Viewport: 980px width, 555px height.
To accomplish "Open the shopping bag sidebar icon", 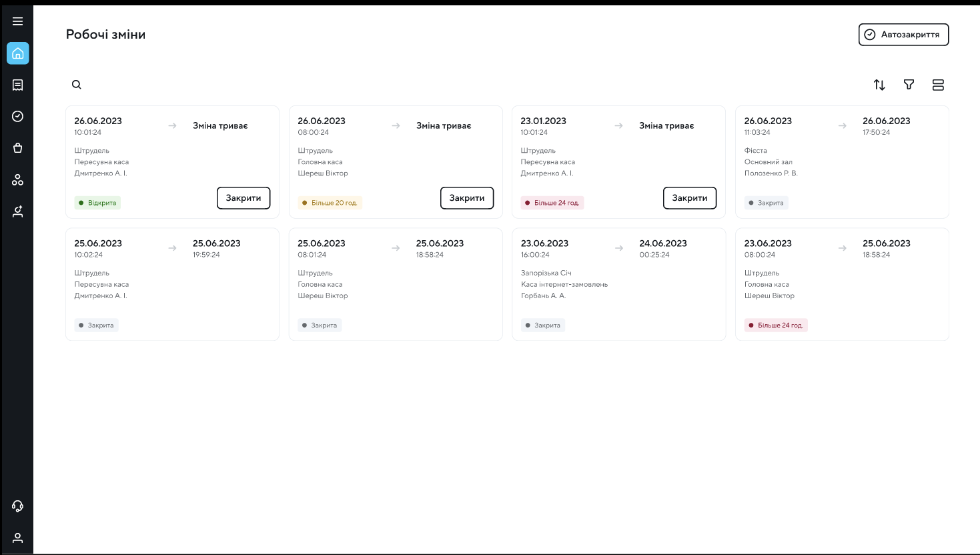I will (x=18, y=148).
